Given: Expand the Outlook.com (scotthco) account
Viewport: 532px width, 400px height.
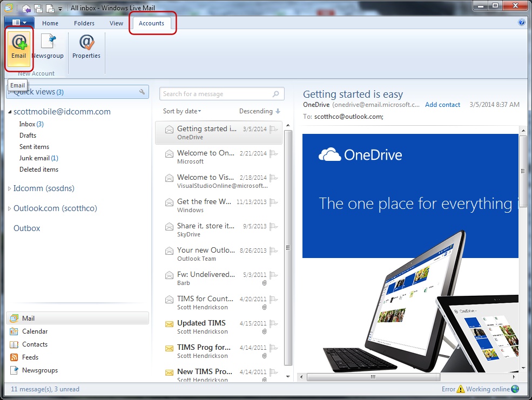Looking at the screenshot, I should pyautogui.click(x=10, y=208).
